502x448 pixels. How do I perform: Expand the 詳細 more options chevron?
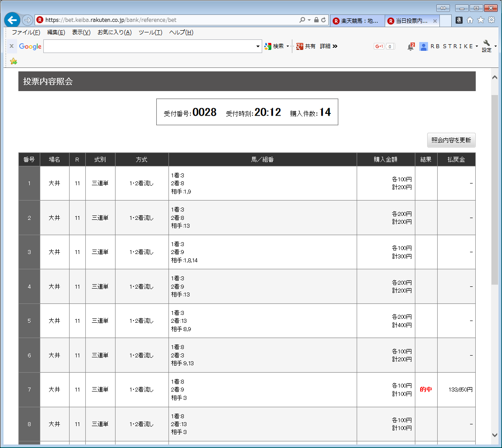pos(335,46)
